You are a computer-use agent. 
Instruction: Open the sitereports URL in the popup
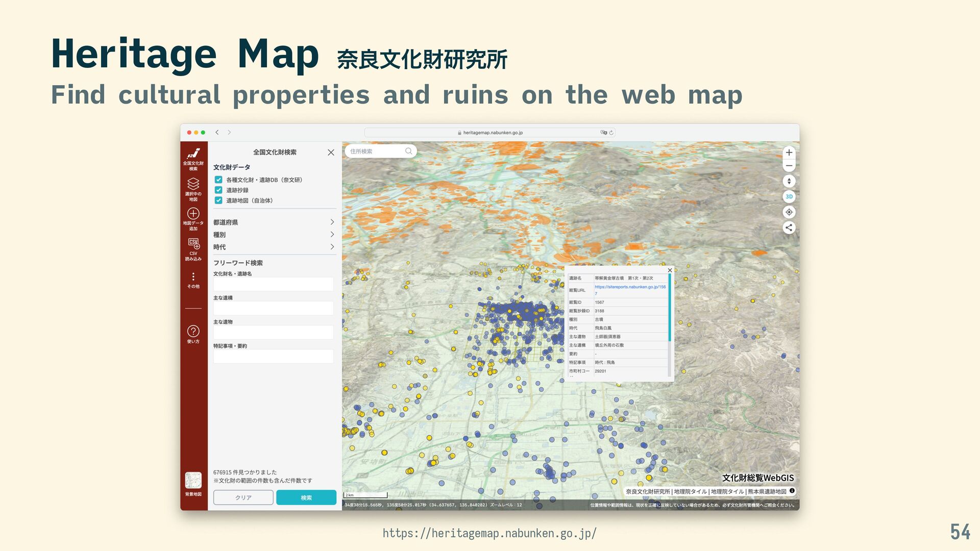coord(630,287)
